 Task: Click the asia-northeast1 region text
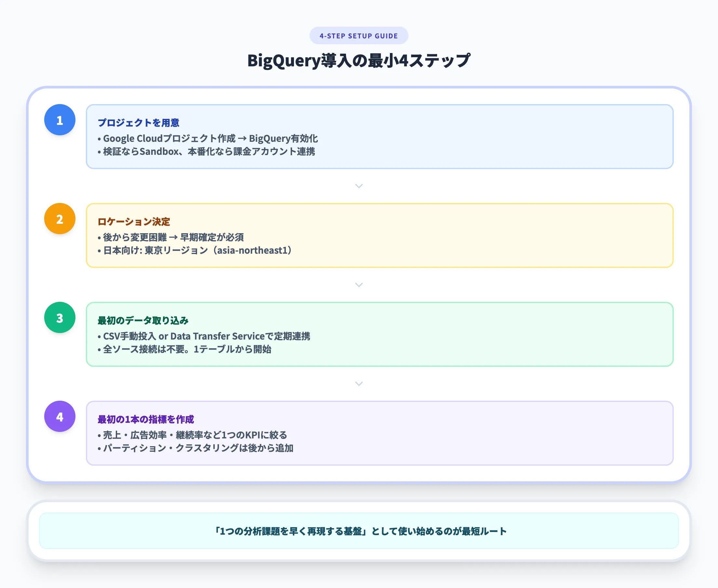tap(252, 251)
